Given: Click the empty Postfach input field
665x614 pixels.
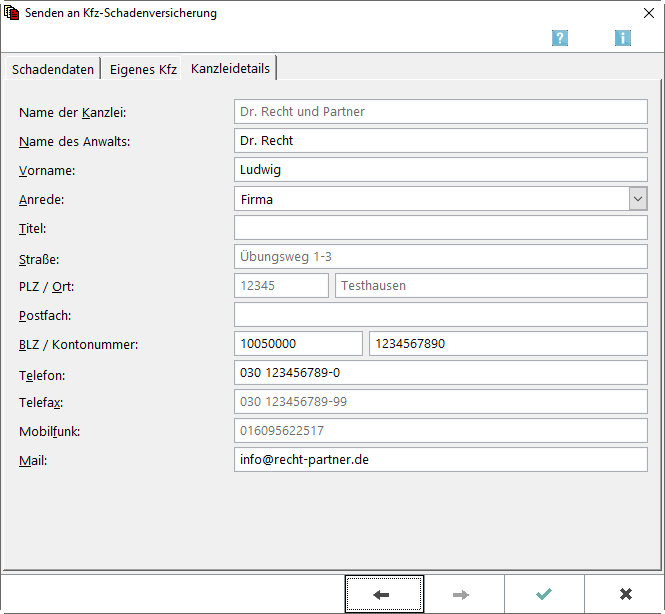Looking at the screenshot, I should [x=440, y=315].
